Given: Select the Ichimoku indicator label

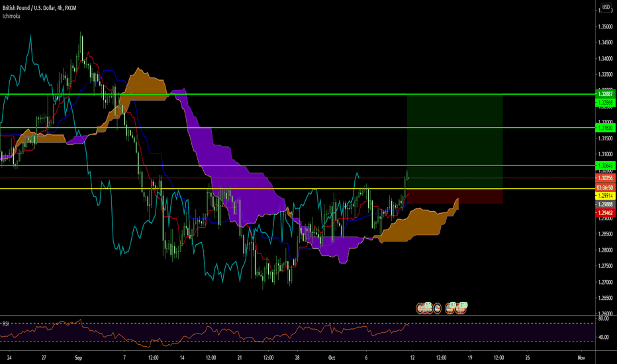Looking at the screenshot, I should tap(11, 16).
